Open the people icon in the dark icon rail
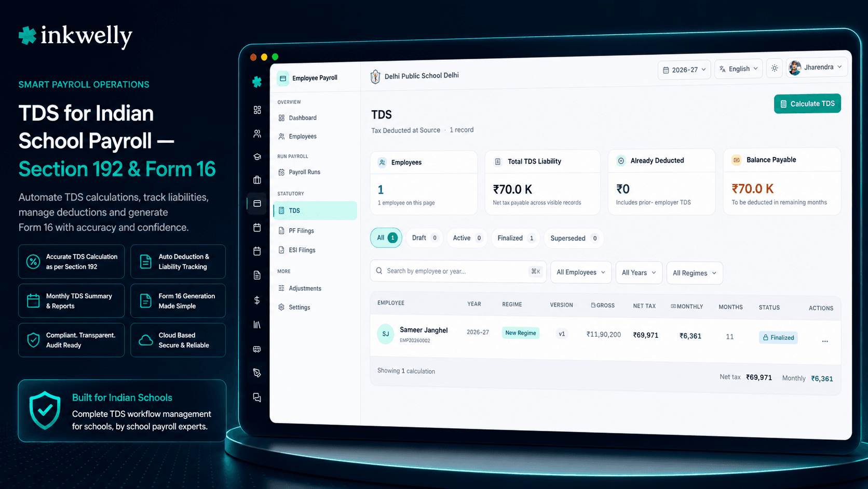The width and height of the screenshot is (868, 489). coord(257,134)
